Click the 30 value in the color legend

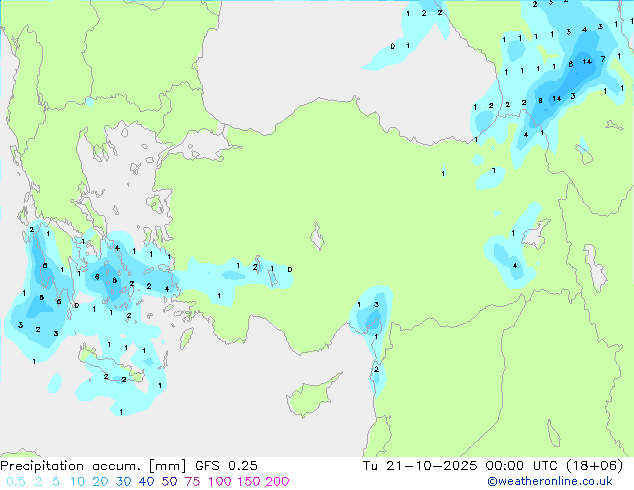pos(123,482)
